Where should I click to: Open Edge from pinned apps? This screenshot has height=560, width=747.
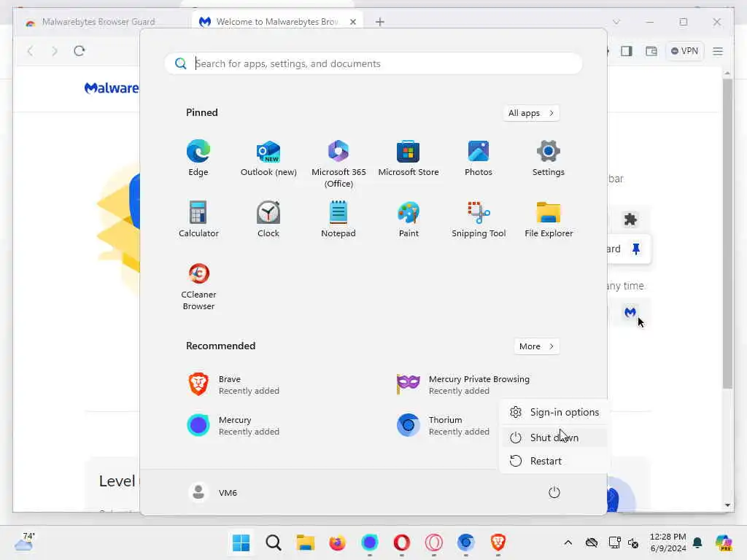198,158
